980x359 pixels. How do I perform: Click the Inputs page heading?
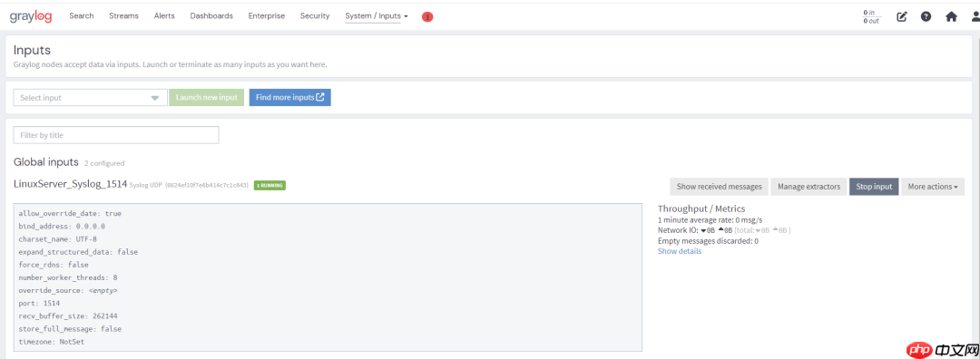coord(32,50)
